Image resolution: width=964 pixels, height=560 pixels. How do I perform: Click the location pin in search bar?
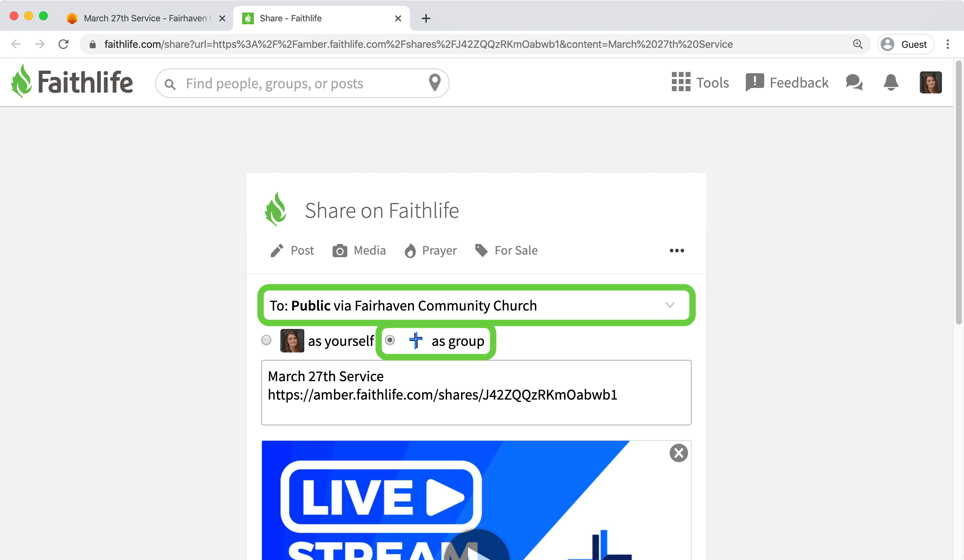(435, 83)
